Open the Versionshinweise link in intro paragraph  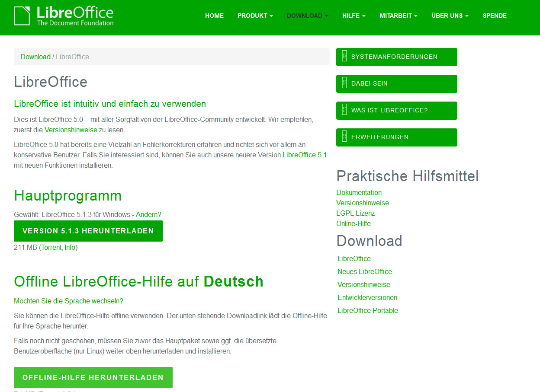click(x=71, y=130)
